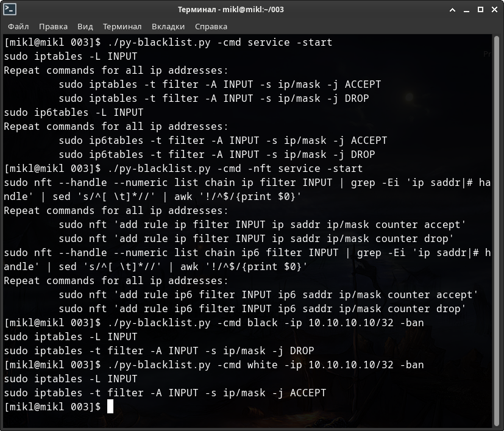Maximize the terminal window
The width and height of the screenshot is (504, 431).
[x=481, y=9]
